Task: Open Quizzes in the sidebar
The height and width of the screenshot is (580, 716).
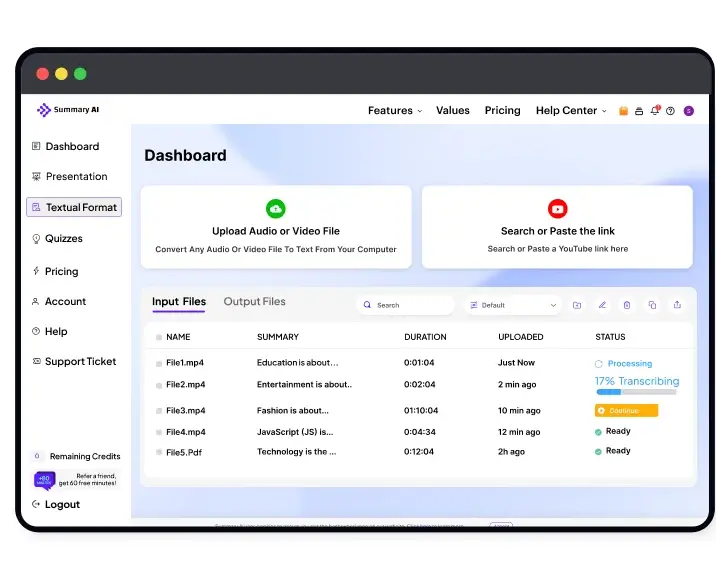Action: (64, 239)
